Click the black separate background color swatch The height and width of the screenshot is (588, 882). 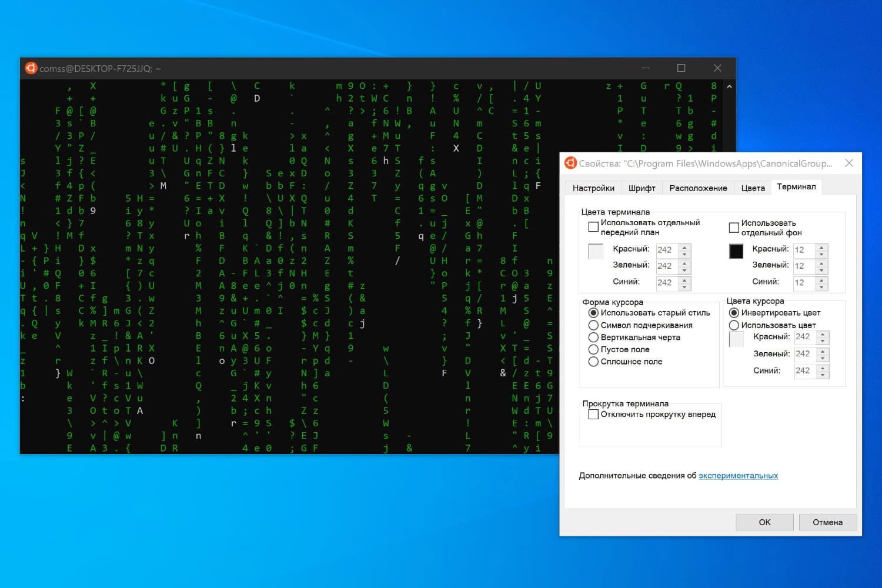[x=736, y=251]
